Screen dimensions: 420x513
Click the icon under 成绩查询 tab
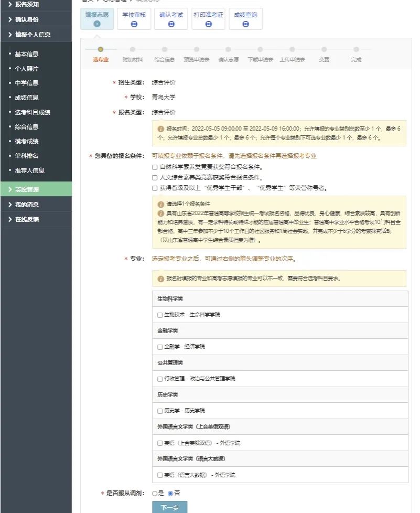[245, 24]
